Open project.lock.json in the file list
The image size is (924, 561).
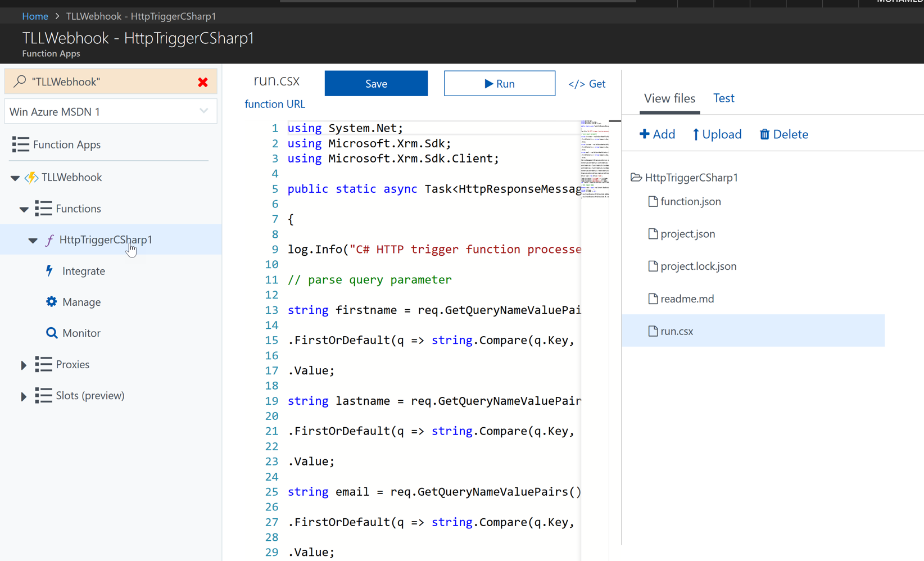pyautogui.click(x=699, y=266)
